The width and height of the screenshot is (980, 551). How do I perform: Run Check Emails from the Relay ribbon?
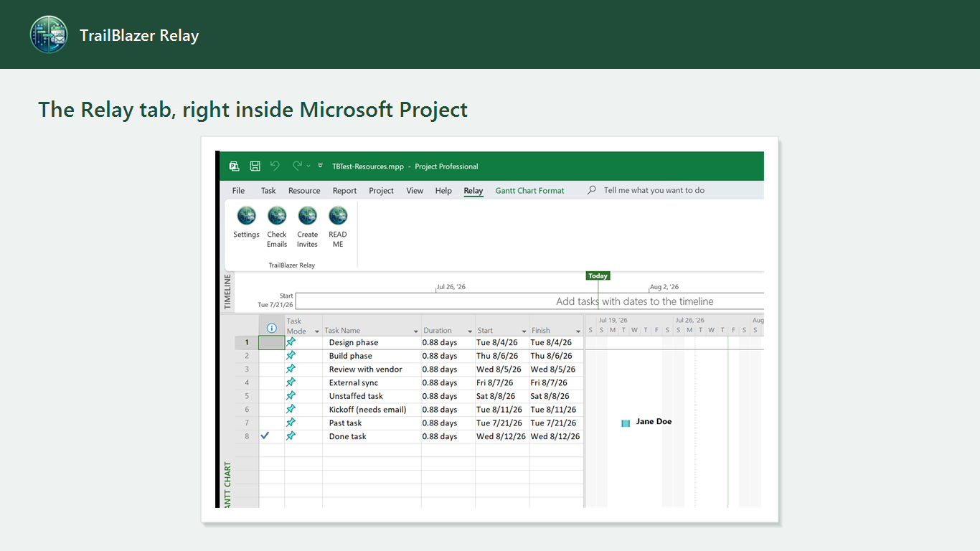click(277, 227)
